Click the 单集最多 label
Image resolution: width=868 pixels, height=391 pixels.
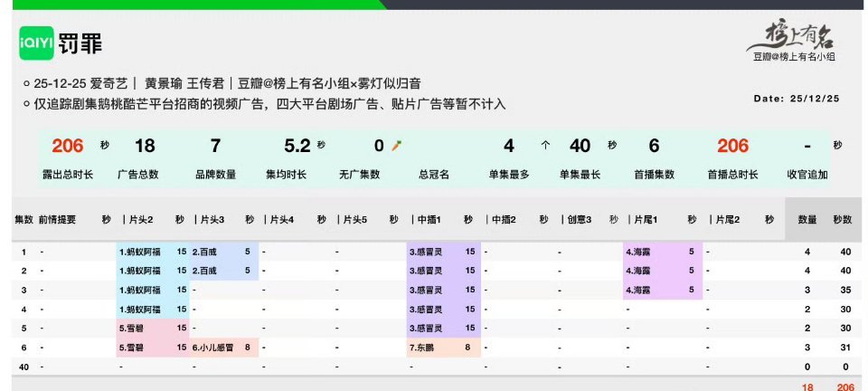coord(509,175)
